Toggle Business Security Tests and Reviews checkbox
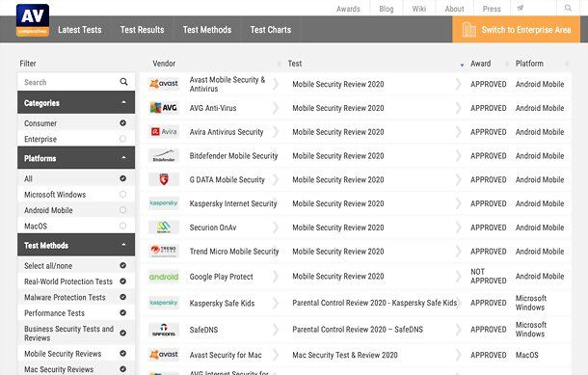The height and width of the screenshot is (375, 588). [122, 333]
